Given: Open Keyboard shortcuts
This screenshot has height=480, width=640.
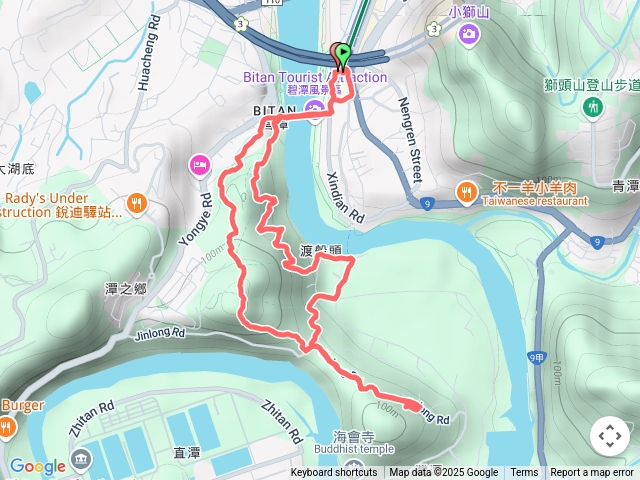Looking at the screenshot, I should [x=334, y=473].
